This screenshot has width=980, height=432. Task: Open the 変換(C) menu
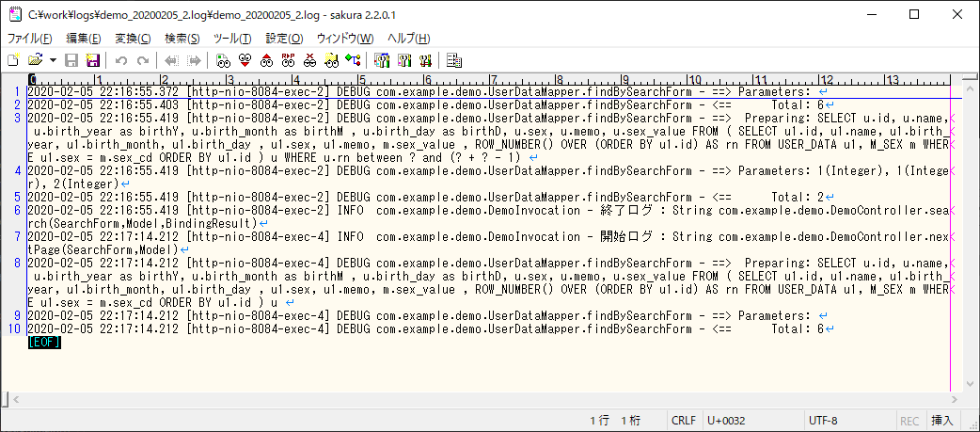(134, 39)
